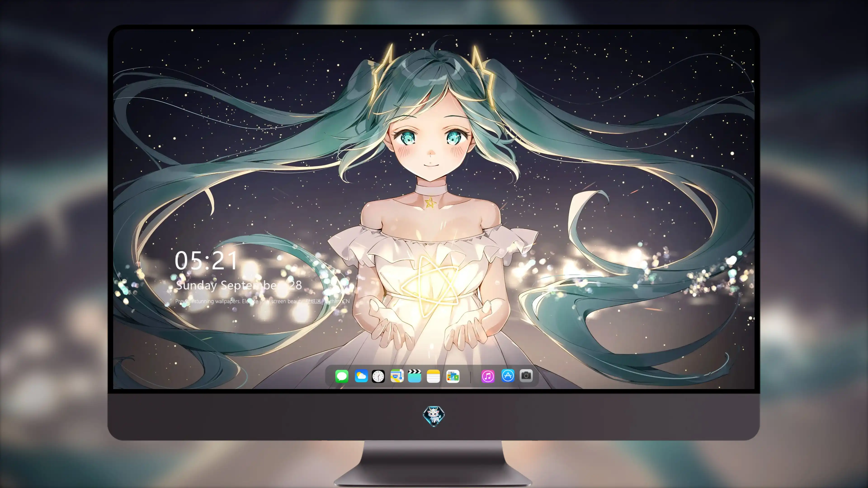Open the Videos clapperboard app
The width and height of the screenshot is (868, 488).
(x=415, y=376)
